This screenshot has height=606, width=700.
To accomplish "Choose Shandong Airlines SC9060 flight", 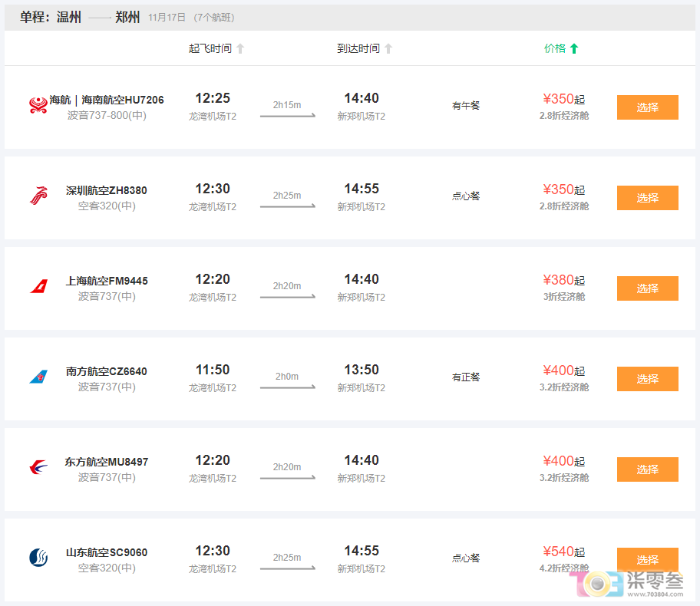I will pyautogui.click(x=647, y=559).
